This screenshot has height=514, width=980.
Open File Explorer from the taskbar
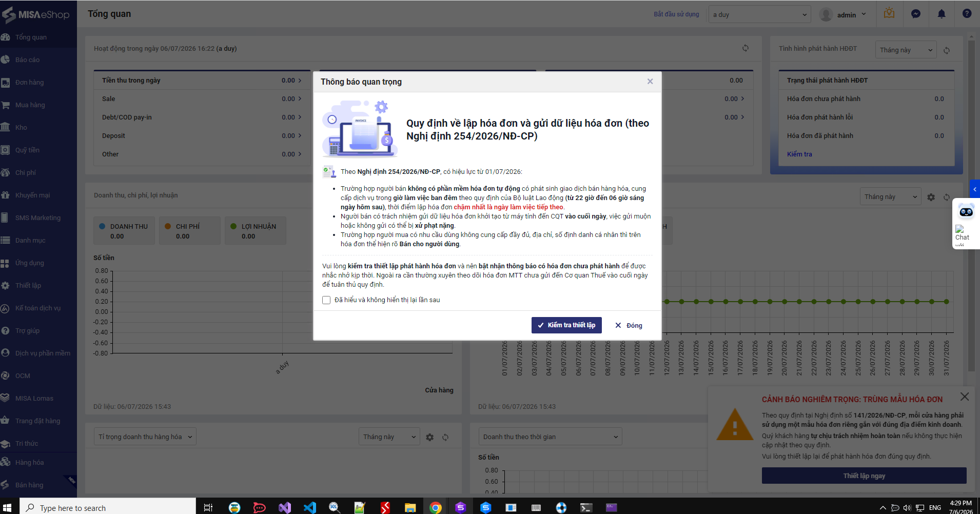coord(410,507)
